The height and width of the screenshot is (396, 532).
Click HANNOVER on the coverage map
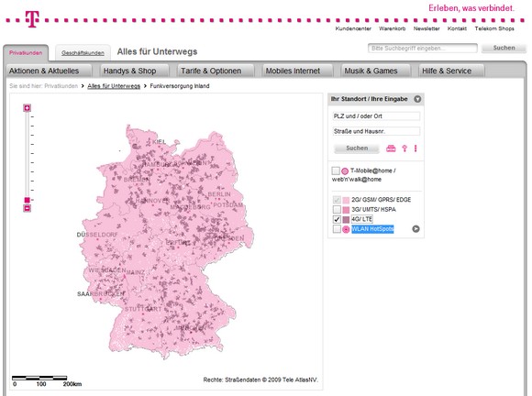[152, 201]
